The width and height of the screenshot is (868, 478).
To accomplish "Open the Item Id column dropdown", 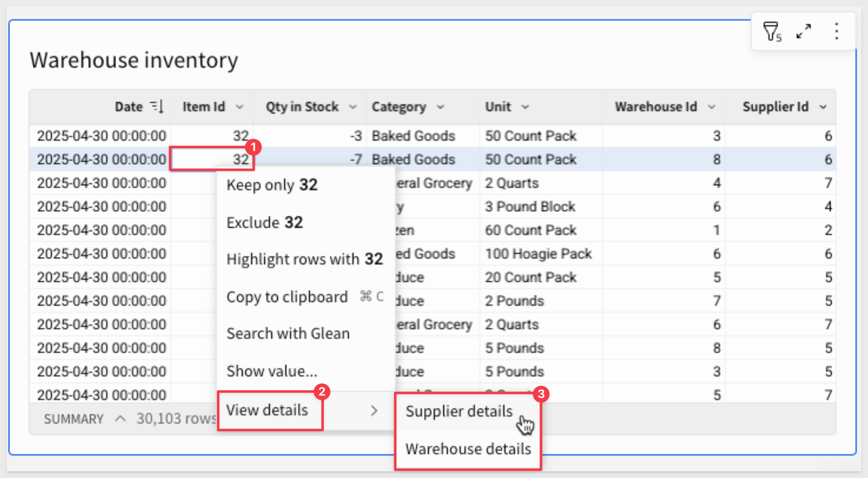I will pos(239,107).
